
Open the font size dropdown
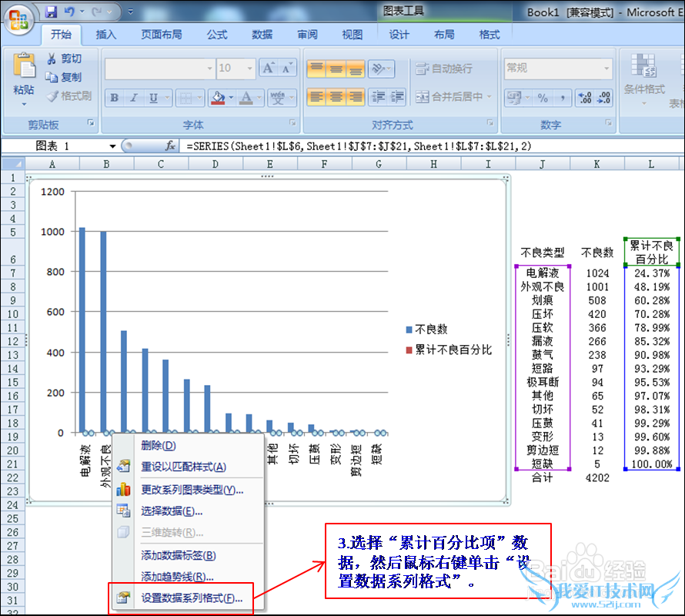click(x=250, y=69)
